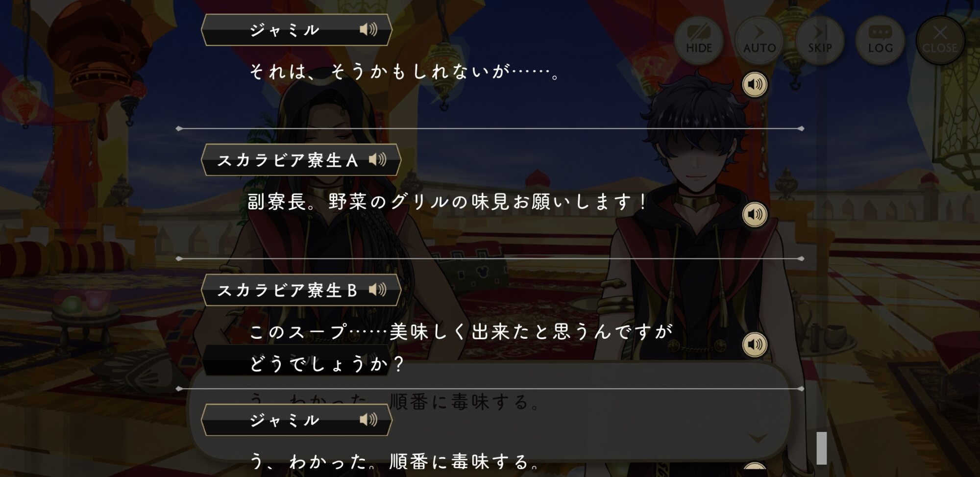Screen dimensions: 980x477
Task: Click the text このスープ……美味しく出来たと思うんですが
Action: (x=461, y=332)
